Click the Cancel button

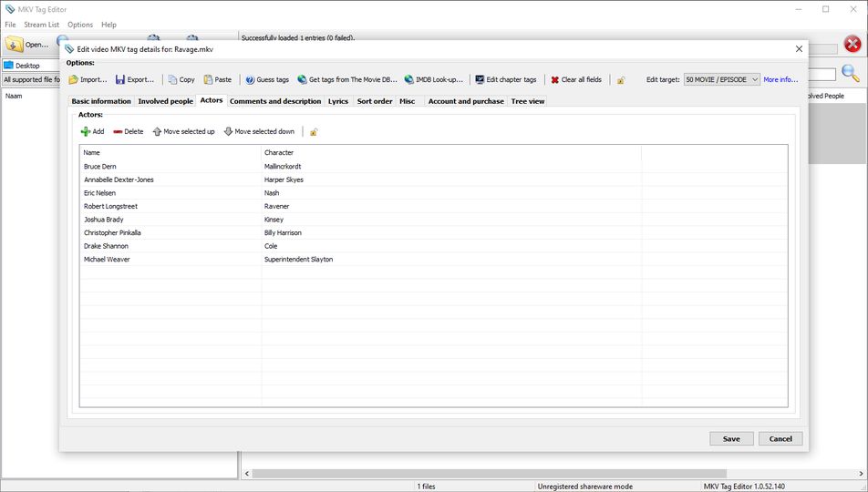780,439
